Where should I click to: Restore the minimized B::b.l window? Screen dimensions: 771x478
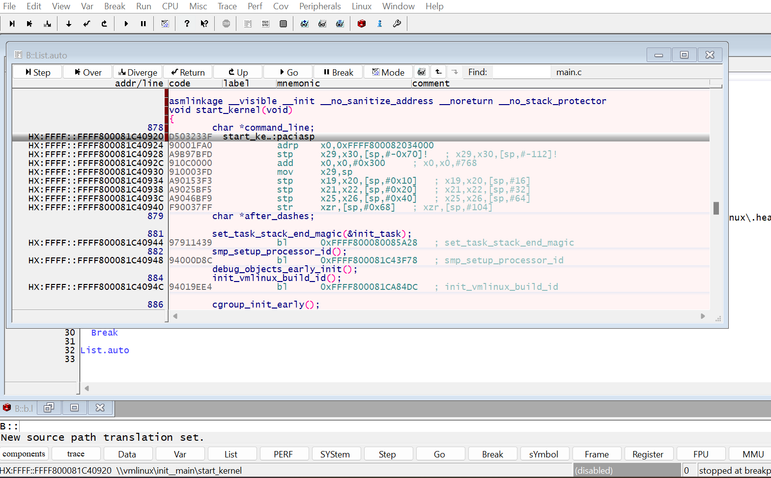[49, 408]
